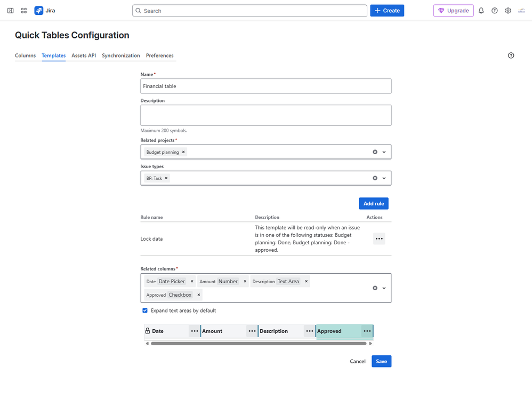
Task: Open Preferences tab
Action: [160, 55]
